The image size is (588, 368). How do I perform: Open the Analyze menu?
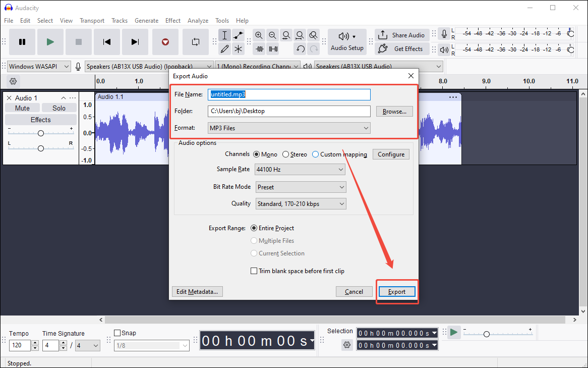pyautogui.click(x=198, y=21)
